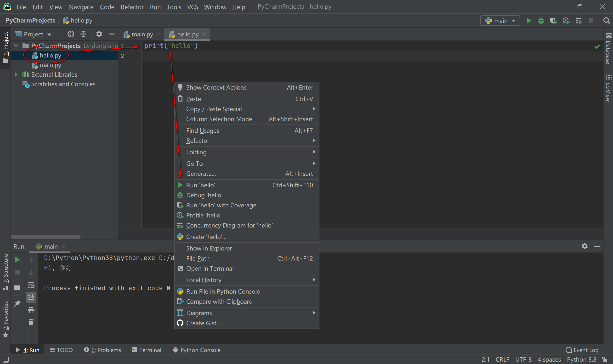This screenshot has height=364, width=613.
Task: Click the Collapse All icon in Project panel
Action: click(83, 34)
